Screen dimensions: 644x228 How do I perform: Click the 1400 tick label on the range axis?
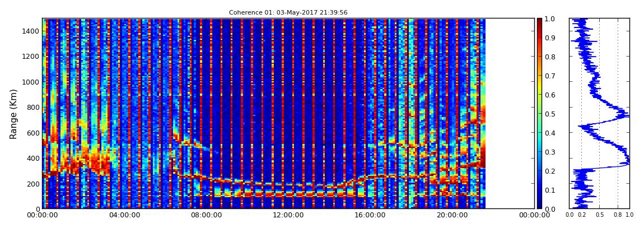point(31,31)
